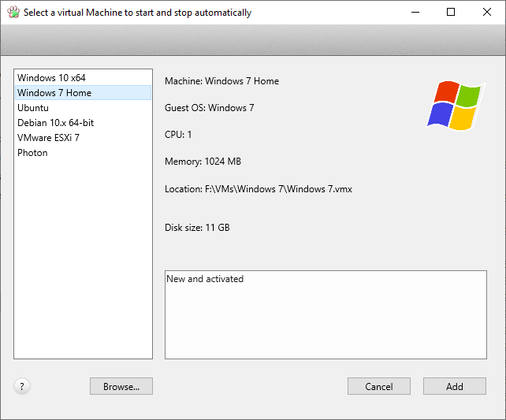Pick Debian 10.x 64-bit virtual machine
The image size is (506, 420).
click(x=83, y=123)
